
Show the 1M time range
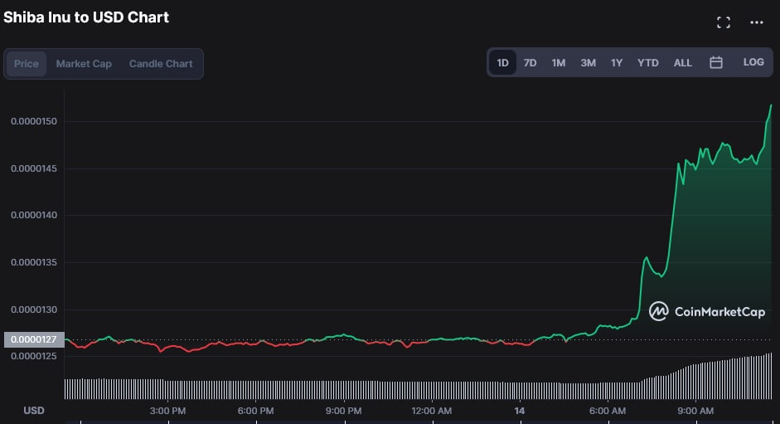pos(558,63)
